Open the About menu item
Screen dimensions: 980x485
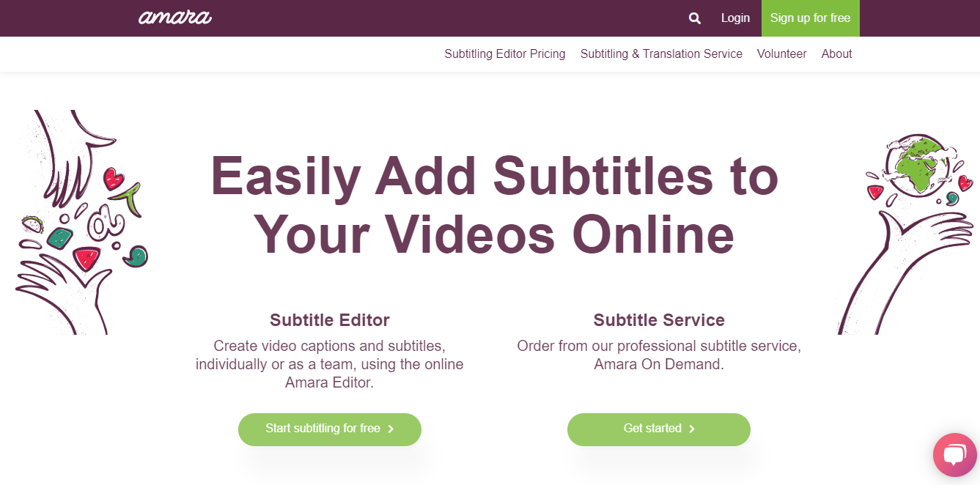pos(836,54)
